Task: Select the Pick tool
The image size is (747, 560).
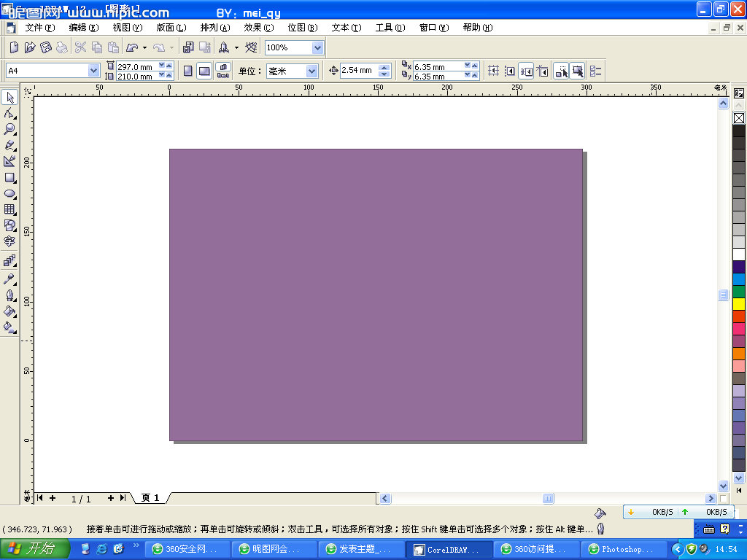Action: [10, 96]
